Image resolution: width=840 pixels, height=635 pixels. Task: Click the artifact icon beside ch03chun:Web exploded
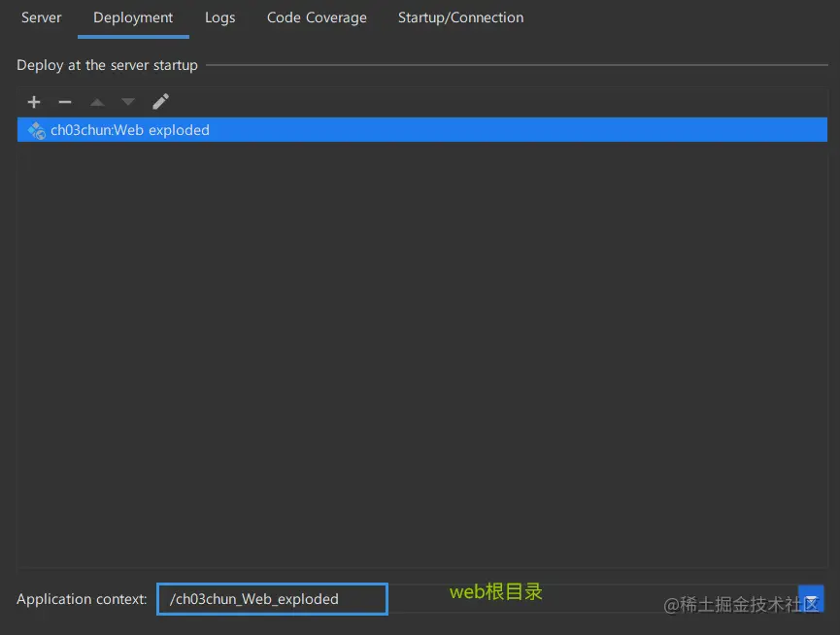37,130
